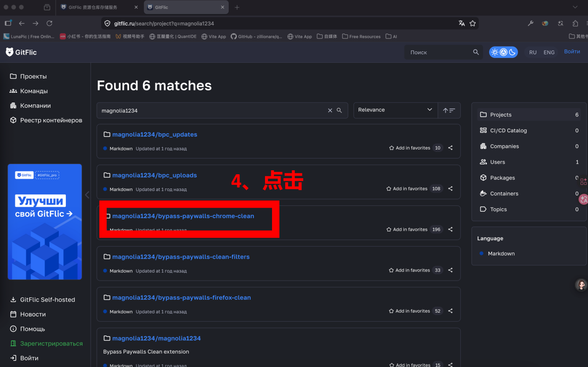Screen dimensions: 588x367
Task: Open magnolia1234/bpc_uploads project
Action: (154, 175)
